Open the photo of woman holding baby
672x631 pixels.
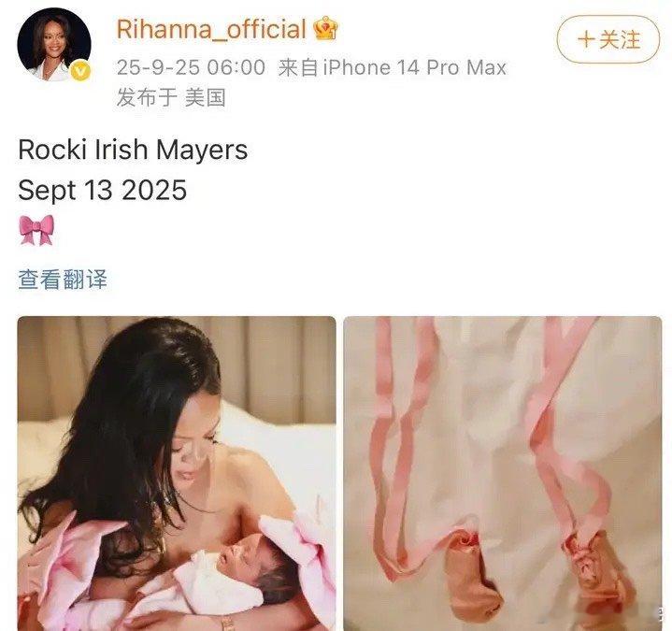click(177, 473)
